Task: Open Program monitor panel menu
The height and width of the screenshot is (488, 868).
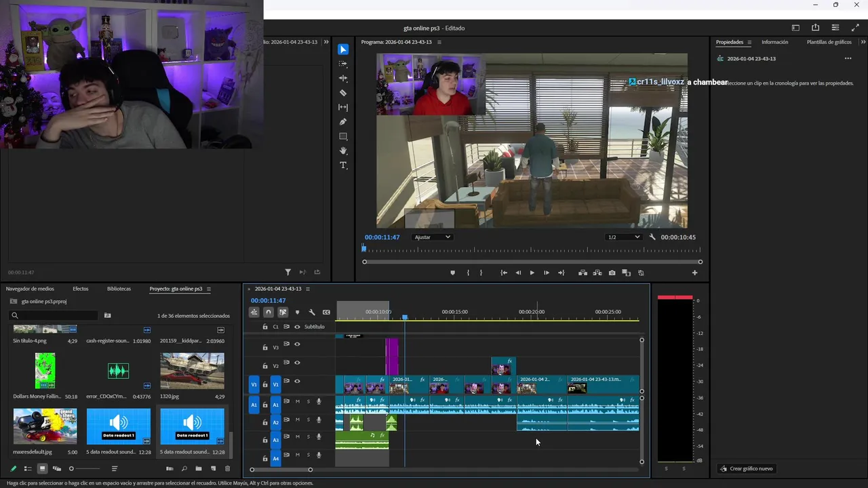Action: point(439,42)
